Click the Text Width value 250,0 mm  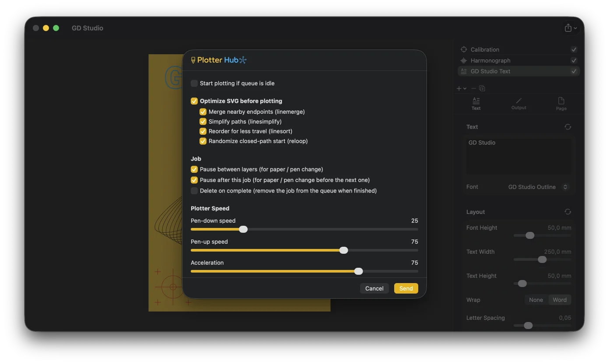(558, 252)
